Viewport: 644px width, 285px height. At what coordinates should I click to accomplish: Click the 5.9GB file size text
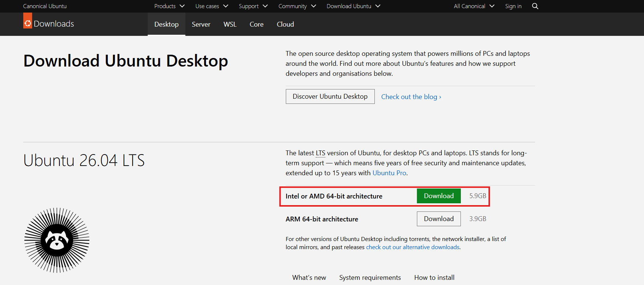click(x=478, y=196)
